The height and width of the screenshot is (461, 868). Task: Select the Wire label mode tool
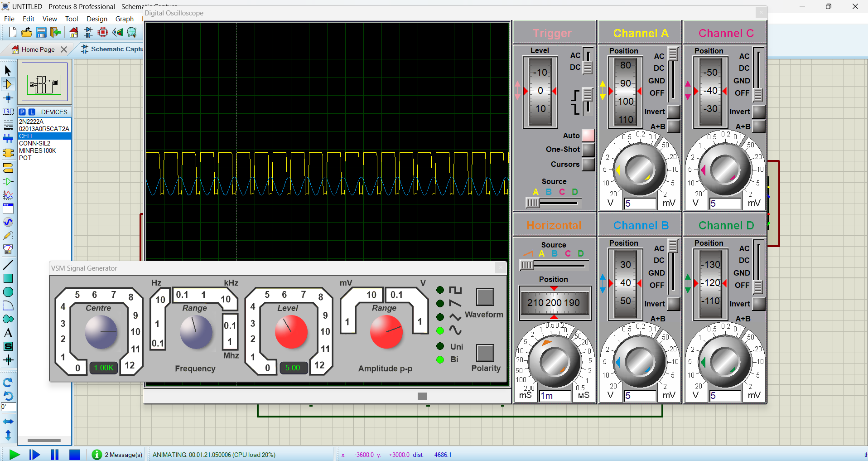8,112
